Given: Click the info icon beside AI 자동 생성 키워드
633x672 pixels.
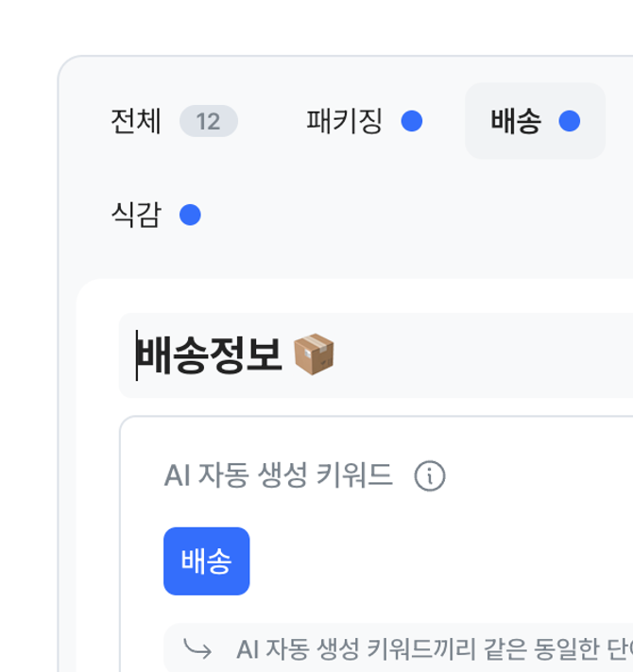Looking at the screenshot, I should click(430, 476).
